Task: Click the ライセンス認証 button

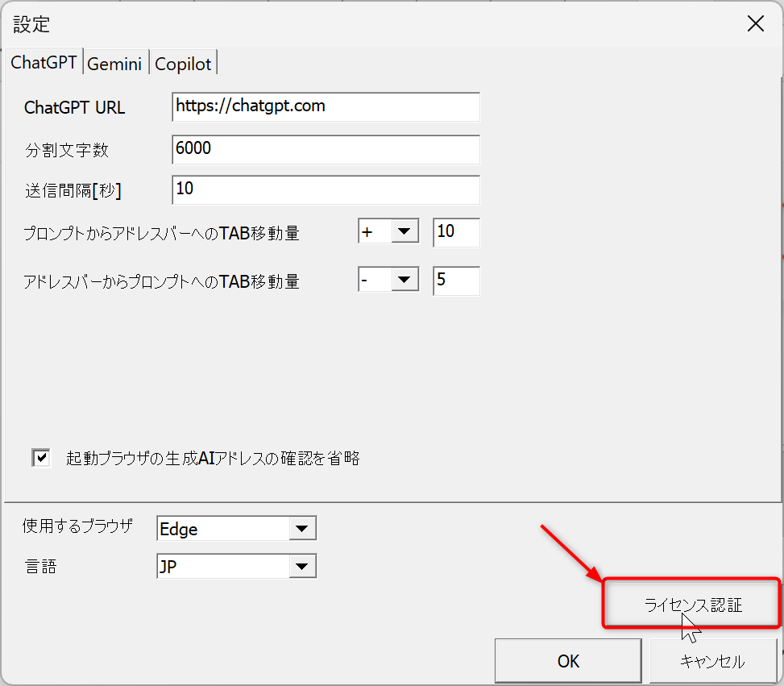Action: [692, 605]
